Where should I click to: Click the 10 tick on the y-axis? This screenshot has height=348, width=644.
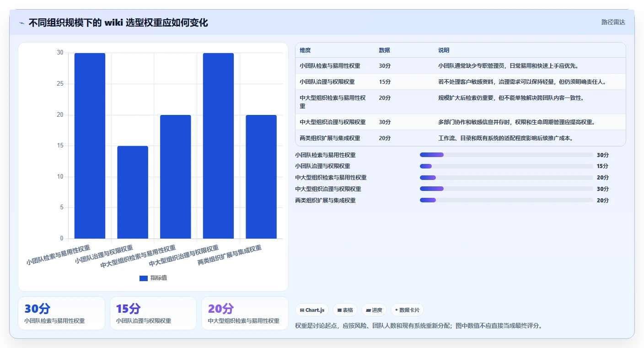[x=60, y=177]
